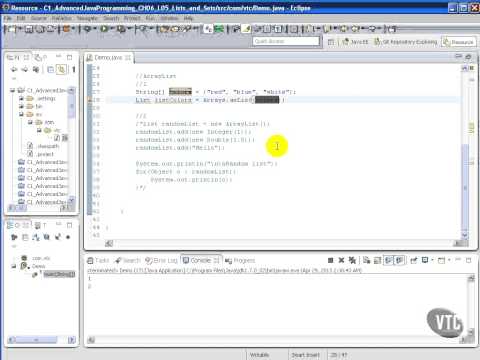Toggle Link with Editor in Navigator

point(61,69)
